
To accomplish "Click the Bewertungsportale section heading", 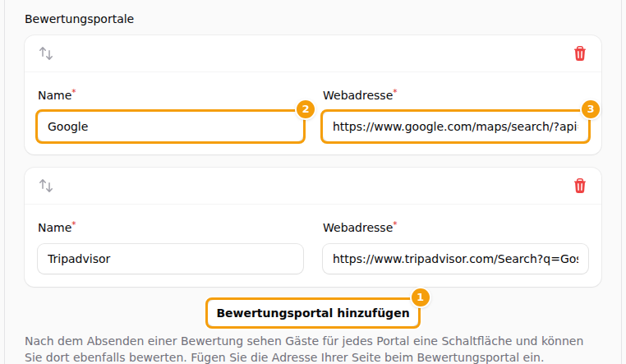I will 79,19.
